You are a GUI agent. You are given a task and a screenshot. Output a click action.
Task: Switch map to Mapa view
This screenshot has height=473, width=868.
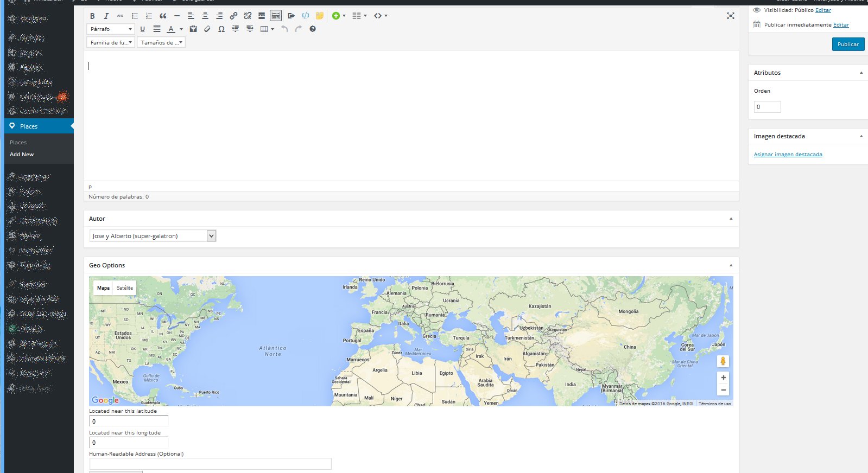click(103, 288)
